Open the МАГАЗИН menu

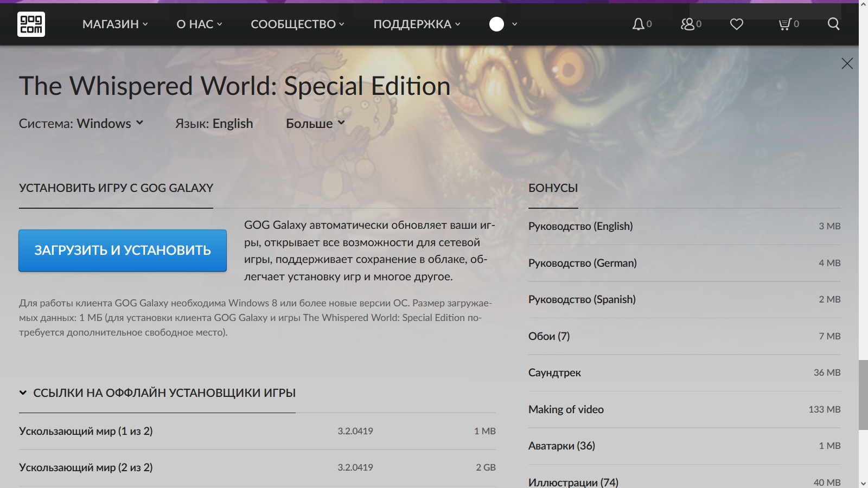[112, 24]
